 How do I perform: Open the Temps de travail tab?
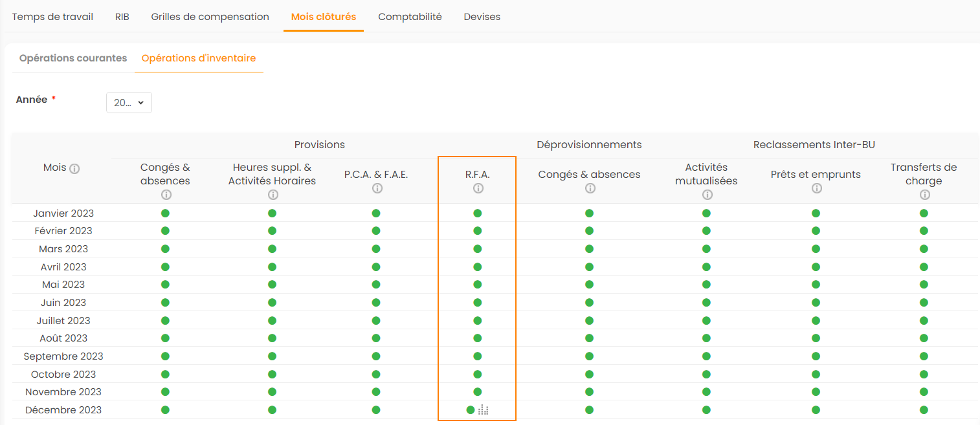52,17
